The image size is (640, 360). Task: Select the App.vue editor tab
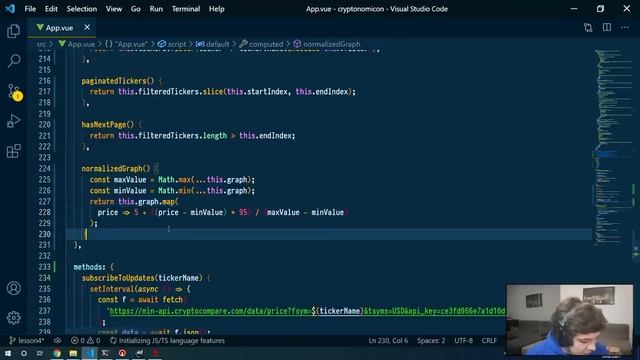[62, 27]
